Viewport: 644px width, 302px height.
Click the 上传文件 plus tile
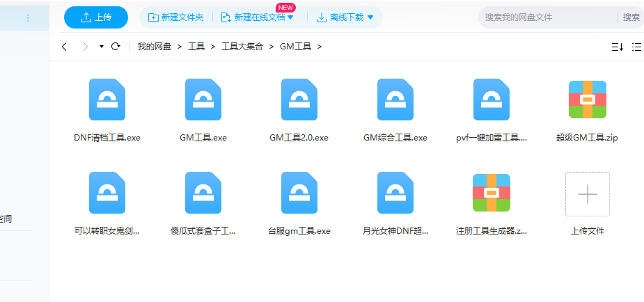(x=588, y=194)
